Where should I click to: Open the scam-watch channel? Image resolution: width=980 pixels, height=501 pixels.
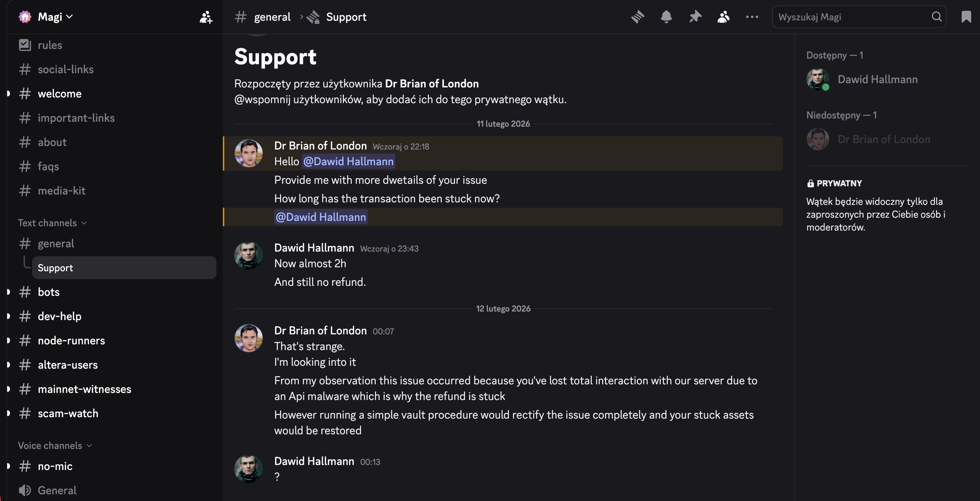pyautogui.click(x=68, y=413)
